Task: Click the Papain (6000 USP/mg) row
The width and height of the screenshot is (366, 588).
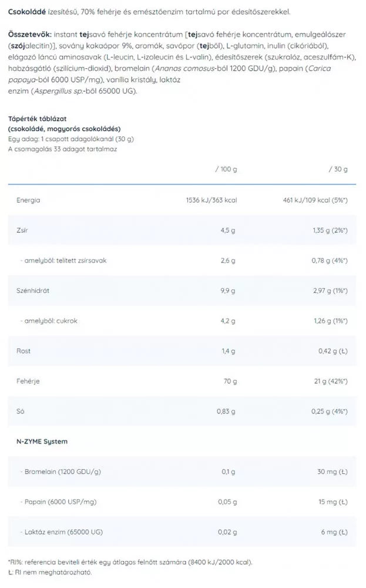Action: [182, 502]
